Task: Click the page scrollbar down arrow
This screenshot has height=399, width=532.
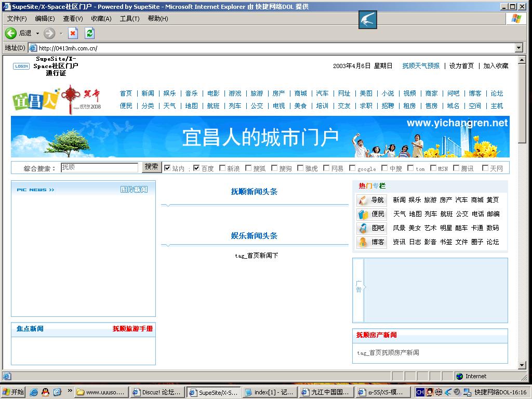Action: point(522,365)
